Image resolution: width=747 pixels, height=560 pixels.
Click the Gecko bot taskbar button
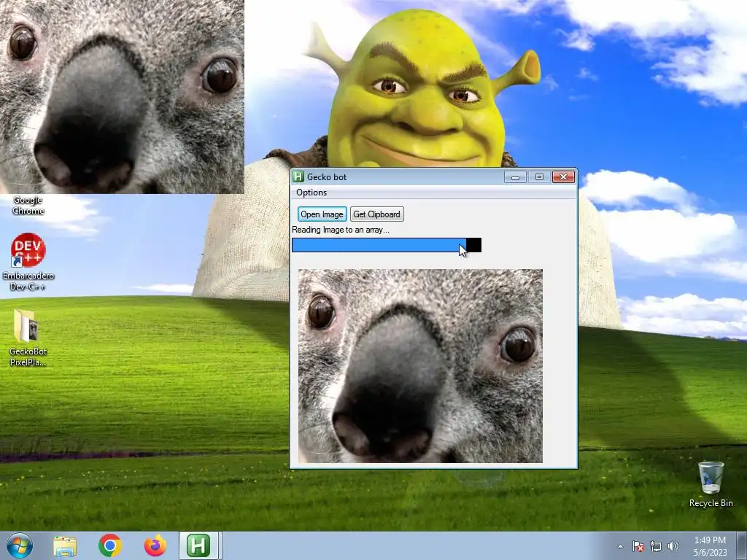point(198,545)
